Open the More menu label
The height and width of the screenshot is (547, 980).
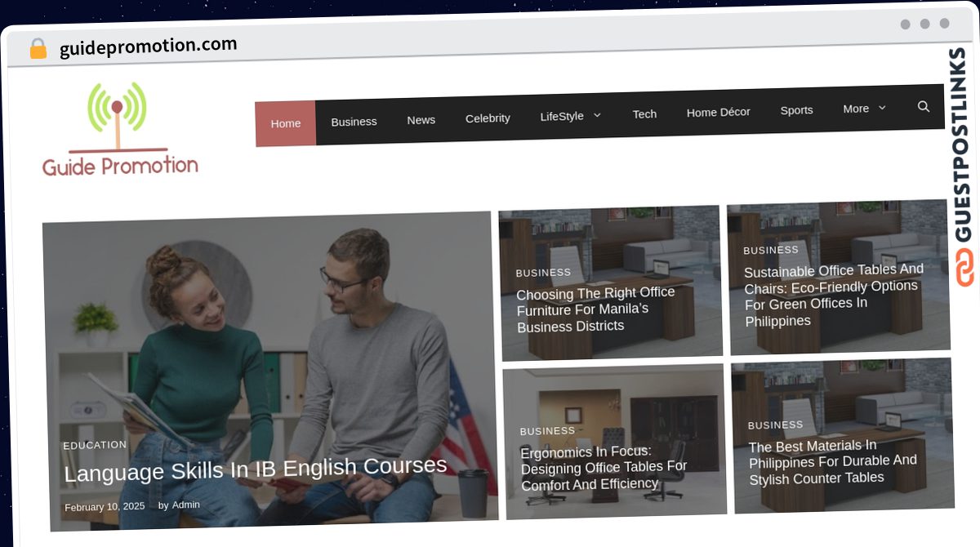(856, 109)
